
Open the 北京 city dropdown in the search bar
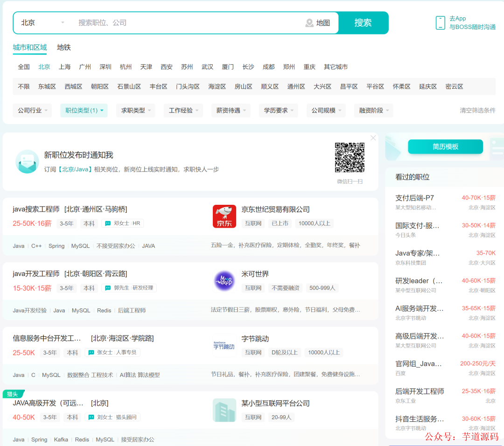pyautogui.click(x=42, y=23)
